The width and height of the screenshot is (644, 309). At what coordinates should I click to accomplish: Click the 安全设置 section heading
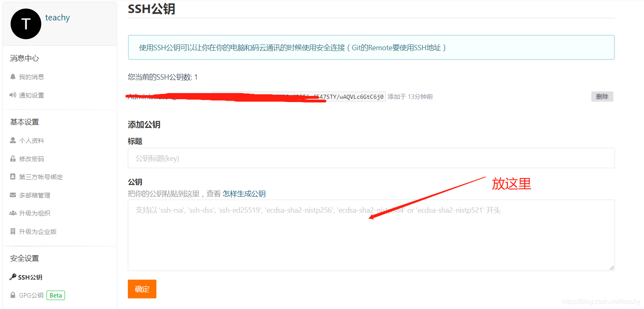click(25, 258)
